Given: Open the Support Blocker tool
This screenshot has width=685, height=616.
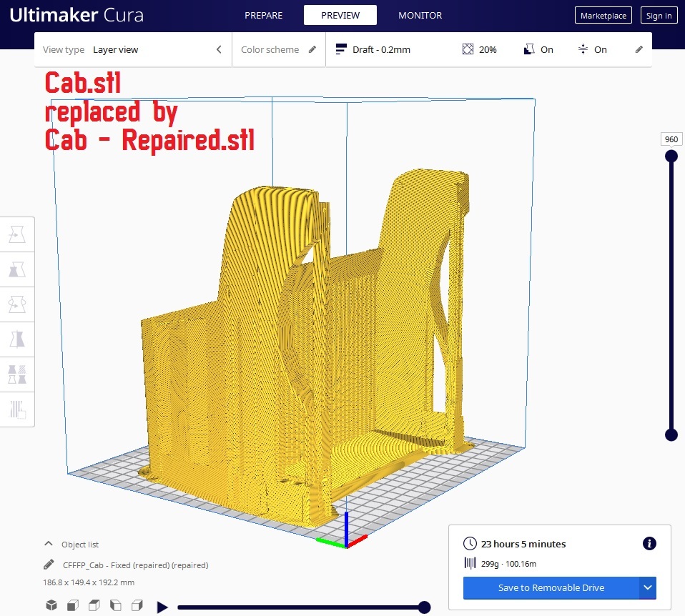Looking at the screenshot, I should [x=16, y=409].
